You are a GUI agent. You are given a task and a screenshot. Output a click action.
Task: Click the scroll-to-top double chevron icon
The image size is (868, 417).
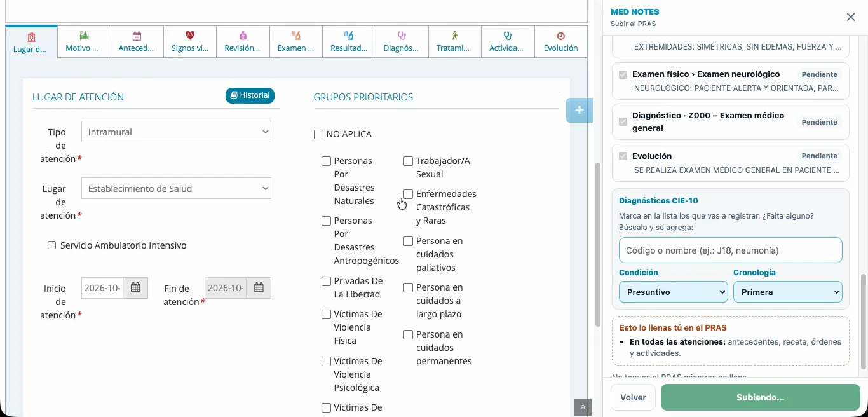tap(583, 407)
